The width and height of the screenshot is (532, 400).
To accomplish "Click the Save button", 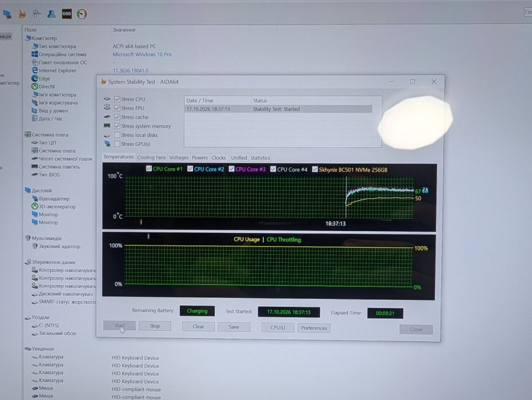I will pos(234,327).
